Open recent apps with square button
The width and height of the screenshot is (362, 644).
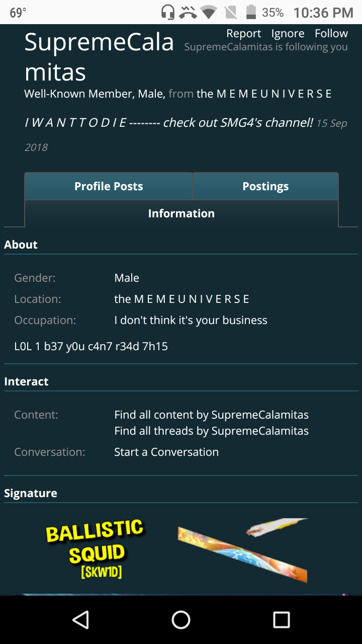pyautogui.click(x=281, y=620)
